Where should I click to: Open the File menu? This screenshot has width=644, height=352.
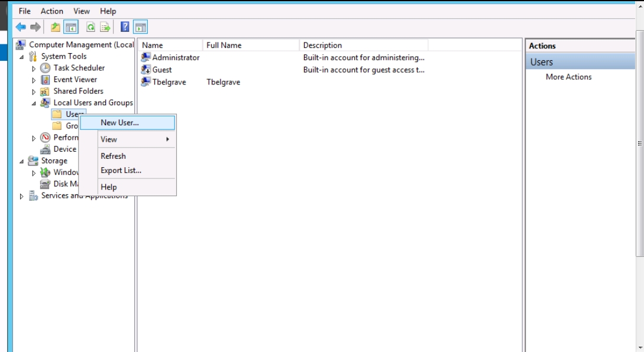point(25,11)
